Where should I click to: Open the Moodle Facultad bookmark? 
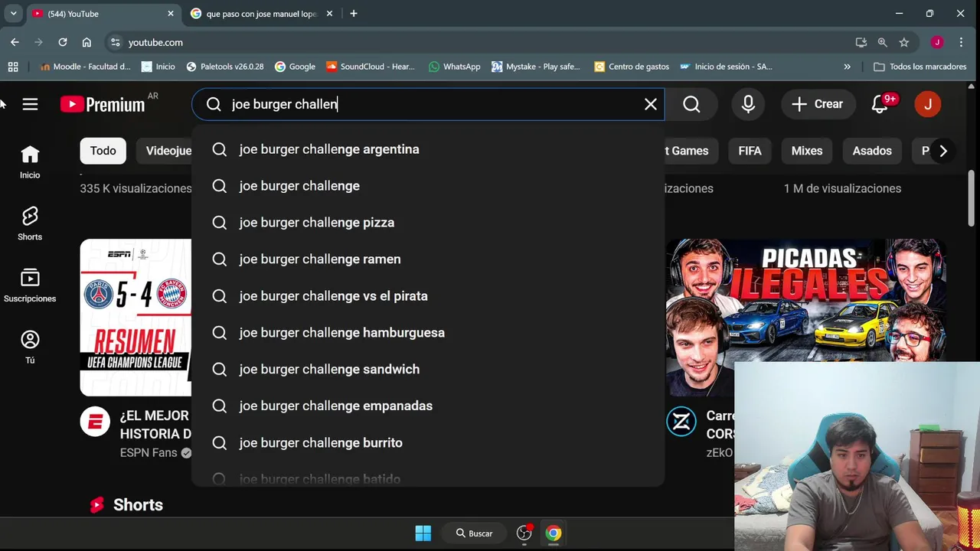click(85, 67)
